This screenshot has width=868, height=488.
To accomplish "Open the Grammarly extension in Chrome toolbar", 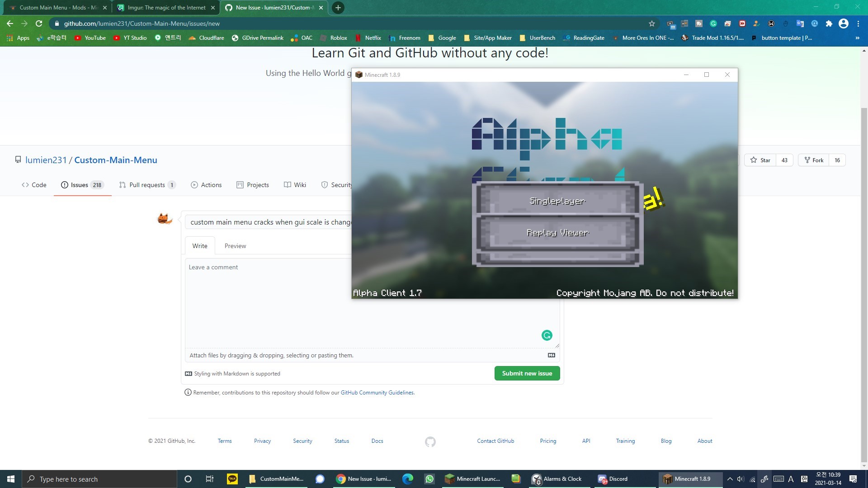I will pyautogui.click(x=713, y=23).
